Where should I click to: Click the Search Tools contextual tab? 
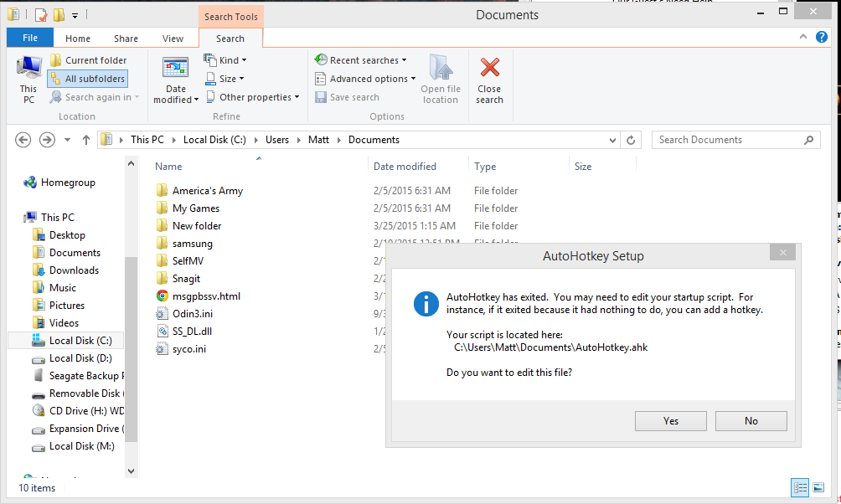[x=230, y=17]
